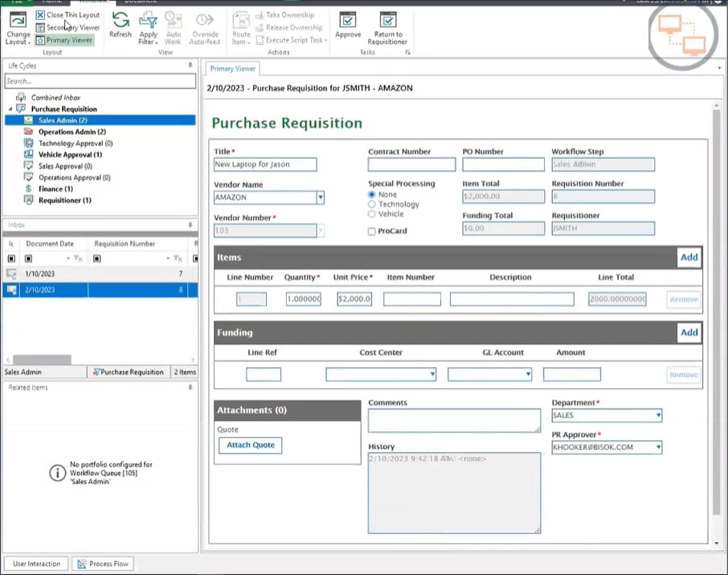Collapse the Purchase Requisition tree node
Screen dimensions: 728x575
(x=10, y=108)
